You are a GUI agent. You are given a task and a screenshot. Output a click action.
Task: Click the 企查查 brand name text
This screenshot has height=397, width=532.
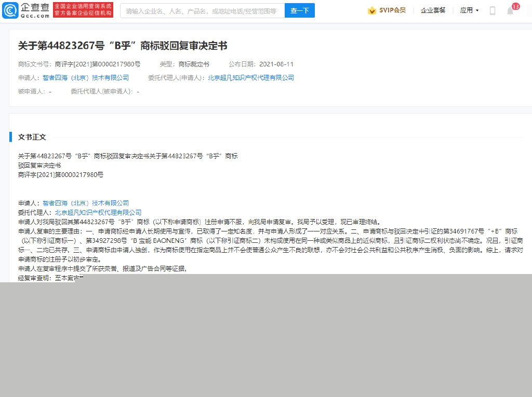pyautogui.click(x=35, y=7)
